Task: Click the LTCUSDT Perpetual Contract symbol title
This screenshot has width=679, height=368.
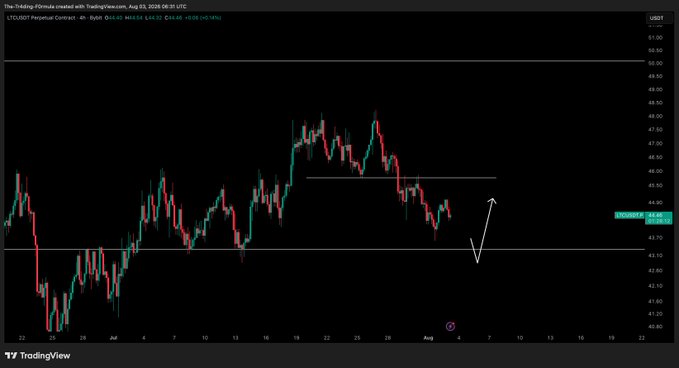Action: click(x=42, y=18)
